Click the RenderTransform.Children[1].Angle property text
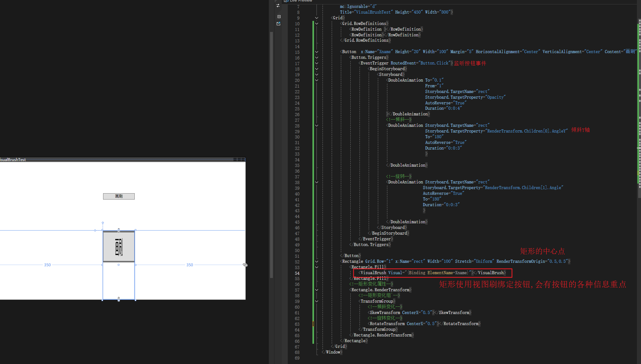The image size is (641, 364). tap(523, 188)
